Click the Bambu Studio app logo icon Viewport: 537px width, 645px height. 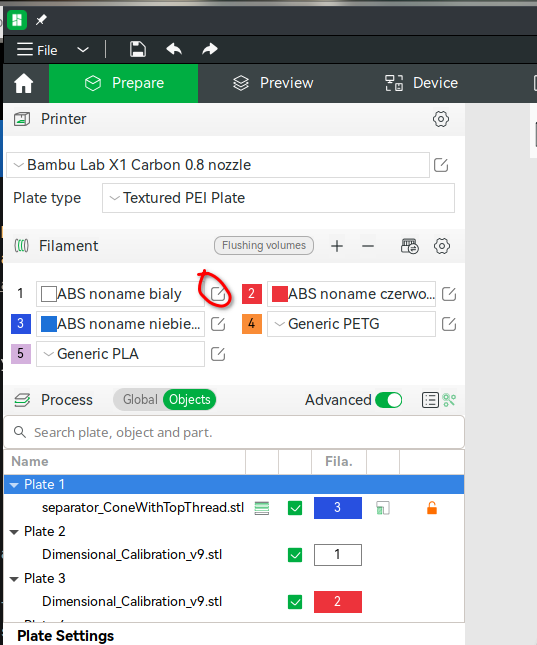click(x=17, y=20)
